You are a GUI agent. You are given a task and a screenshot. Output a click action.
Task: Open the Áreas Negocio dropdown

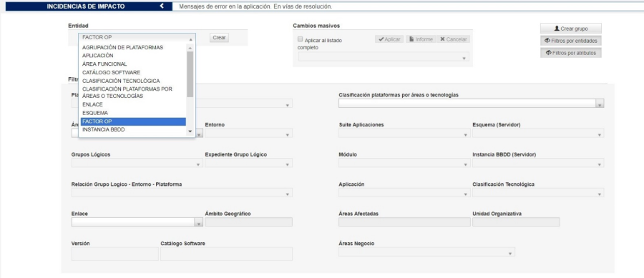point(426,252)
